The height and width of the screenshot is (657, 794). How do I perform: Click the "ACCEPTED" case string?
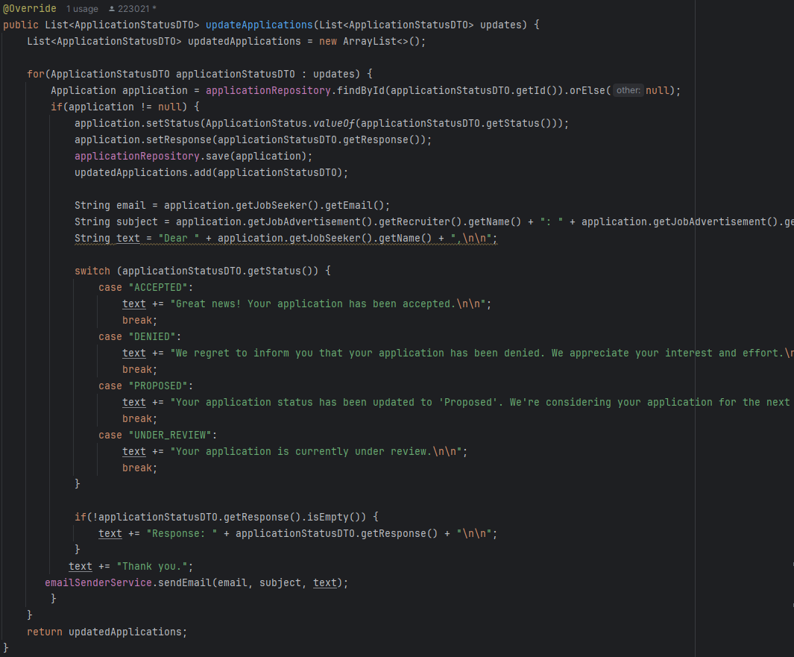pos(155,288)
